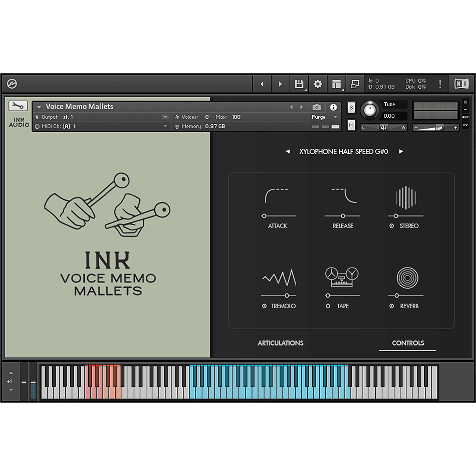The image size is (476, 476).
Task: Click the Attack slider handle
Action: coord(264,216)
